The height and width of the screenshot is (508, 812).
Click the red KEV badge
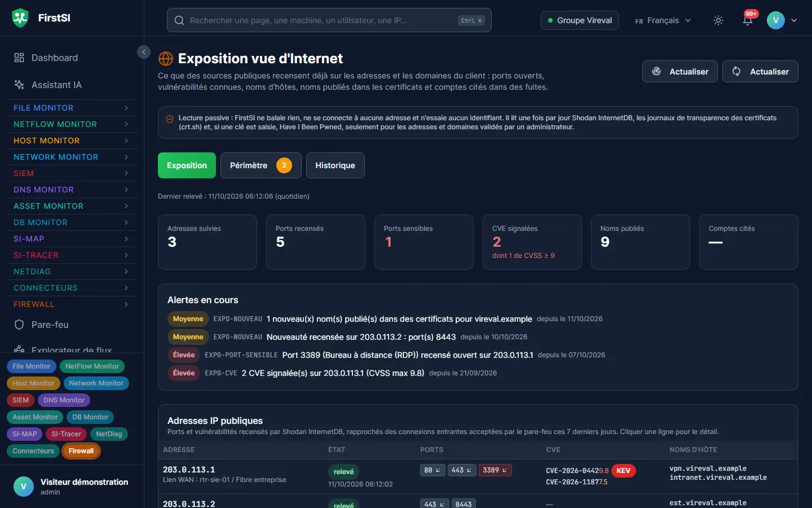click(623, 471)
